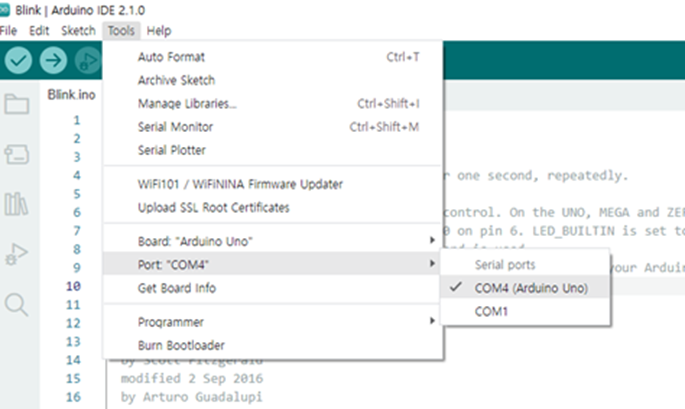Open the Sketchbook folder sidebar icon
This screenshot has height=409, width=685.
[x=17, y=104]
